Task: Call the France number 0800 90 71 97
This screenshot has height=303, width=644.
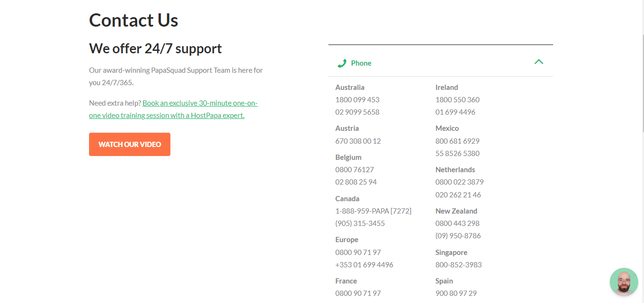Action: [358, 293]
